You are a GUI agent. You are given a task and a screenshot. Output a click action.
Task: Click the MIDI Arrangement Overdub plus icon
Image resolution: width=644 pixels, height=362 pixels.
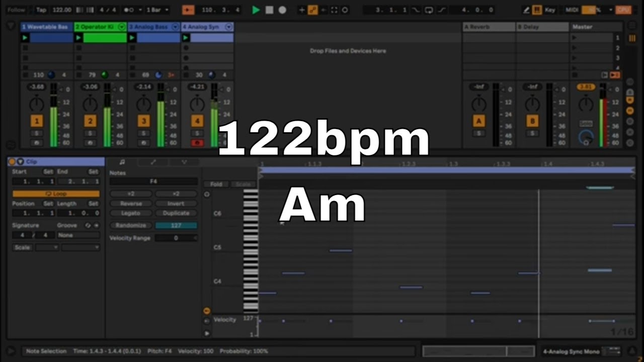coord(301,10)
